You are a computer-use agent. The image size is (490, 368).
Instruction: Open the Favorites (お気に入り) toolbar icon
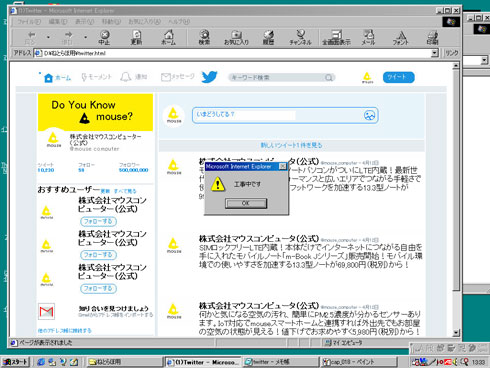click(236, 37)
